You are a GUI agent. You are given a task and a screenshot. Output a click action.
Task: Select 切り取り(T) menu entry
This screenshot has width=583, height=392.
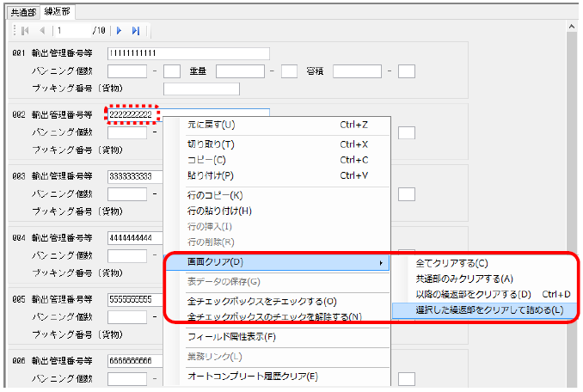(x=277, y=144)
